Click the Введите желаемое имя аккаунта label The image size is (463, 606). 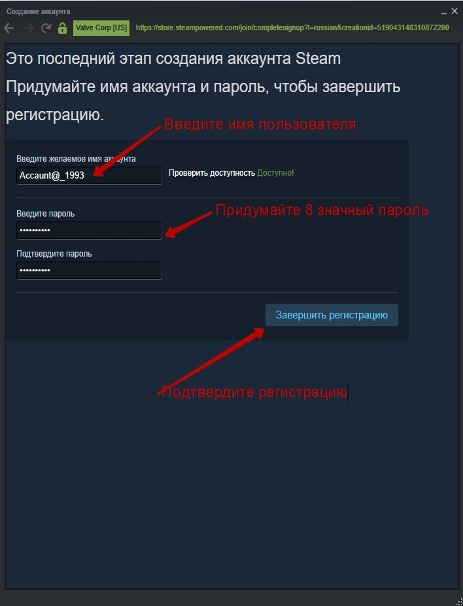click(76, 159)
